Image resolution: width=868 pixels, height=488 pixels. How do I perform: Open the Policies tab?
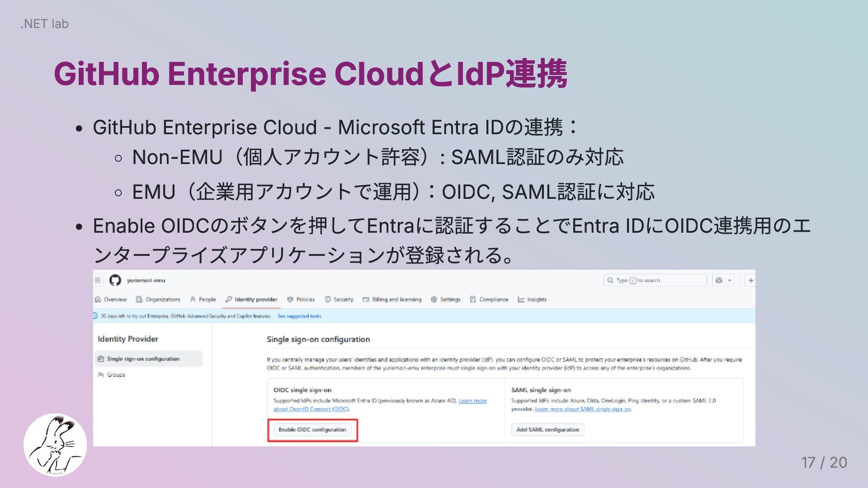[301, 299]
